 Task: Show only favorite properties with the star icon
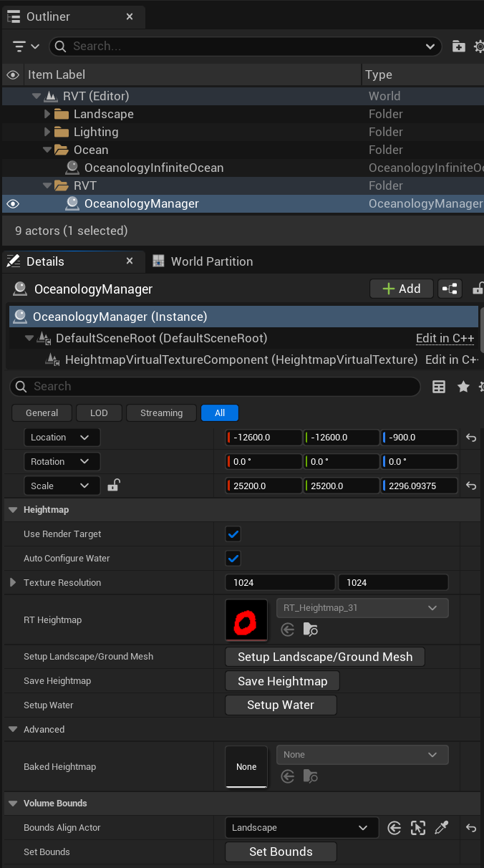coord(463,387)
